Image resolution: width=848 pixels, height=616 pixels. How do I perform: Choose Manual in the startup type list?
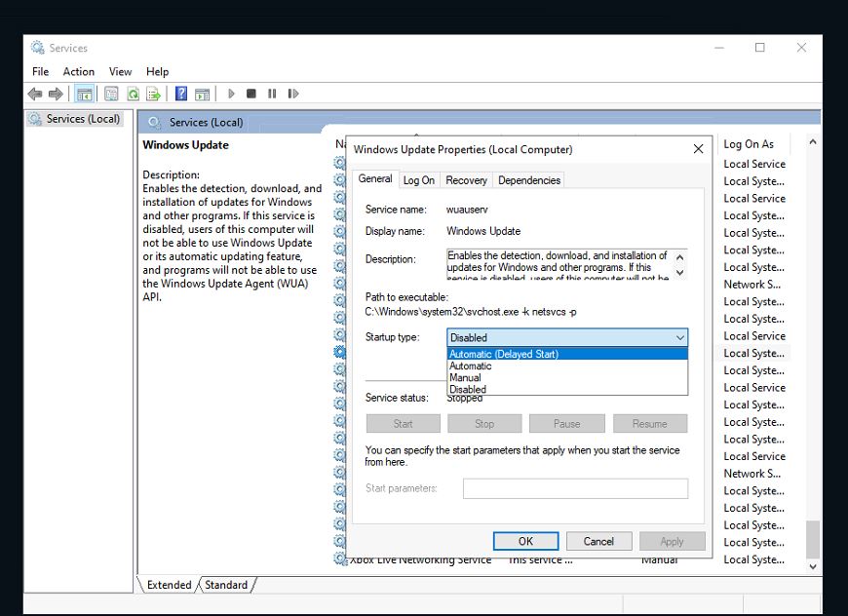[567, 377]
